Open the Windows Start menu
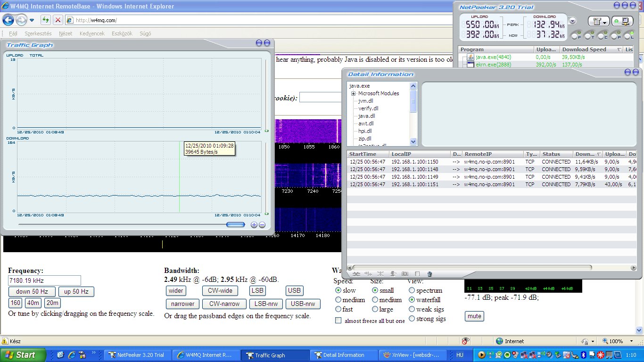Viewport: 644px width, 362px height. [23, 355]
